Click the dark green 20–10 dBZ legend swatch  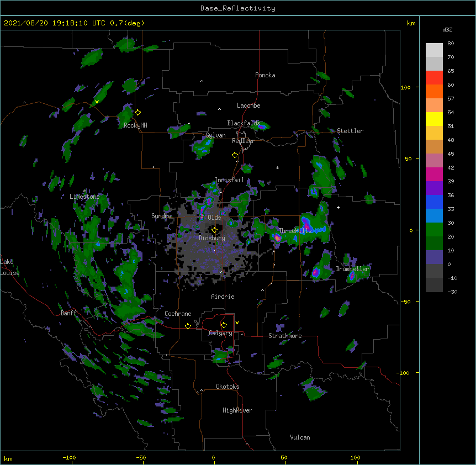click(434, 244)
